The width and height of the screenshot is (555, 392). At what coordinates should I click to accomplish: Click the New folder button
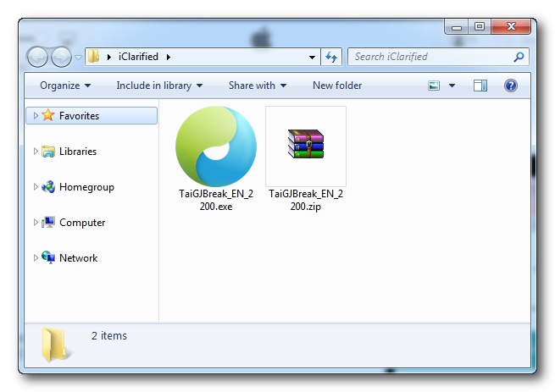(x=337, y=86)
